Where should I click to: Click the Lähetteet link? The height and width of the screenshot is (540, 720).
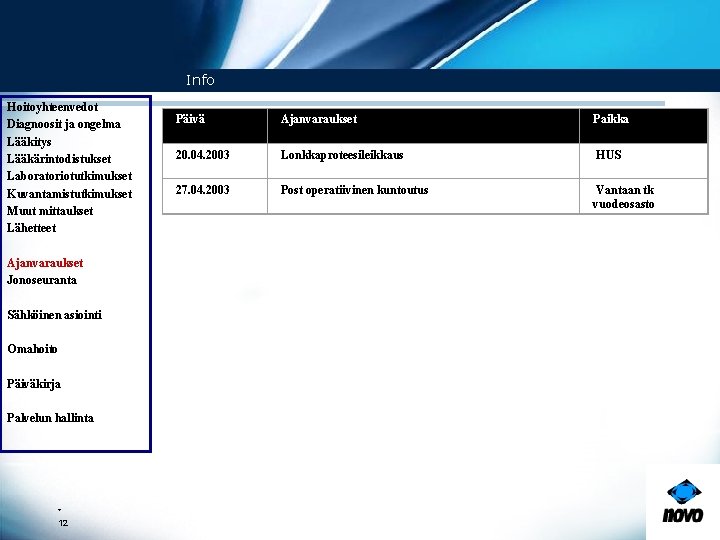tap(31, 228)
